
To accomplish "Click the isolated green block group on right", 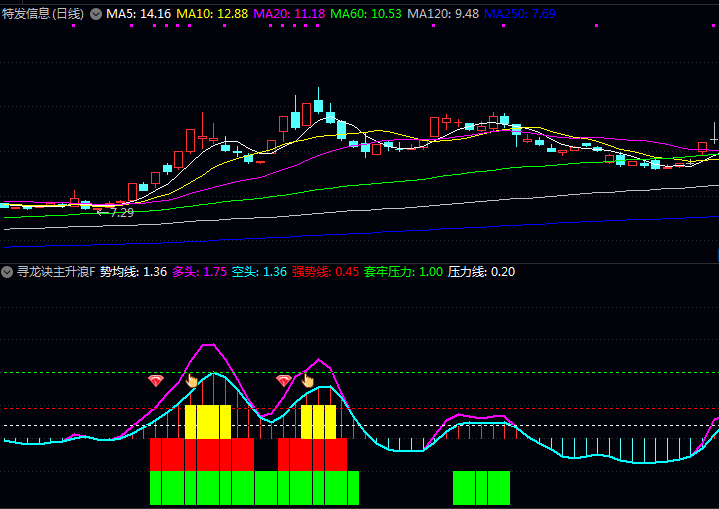I will click(x=481, y=488).
